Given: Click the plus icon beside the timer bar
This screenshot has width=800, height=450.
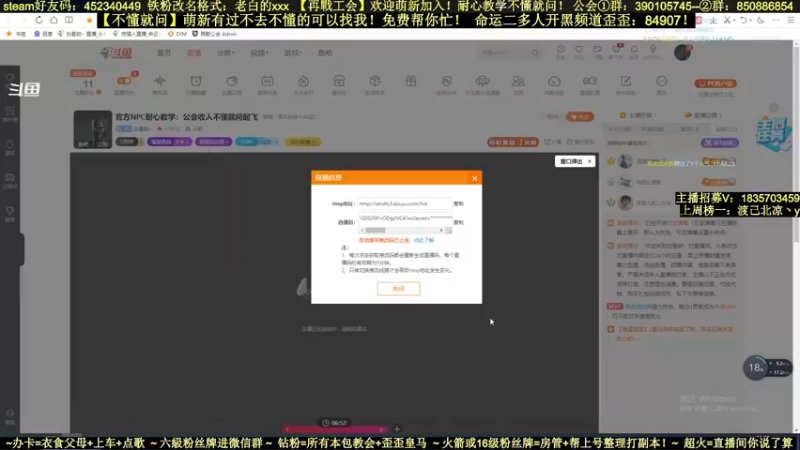Looking at the screenshot, I should click(x=397, y=429).
